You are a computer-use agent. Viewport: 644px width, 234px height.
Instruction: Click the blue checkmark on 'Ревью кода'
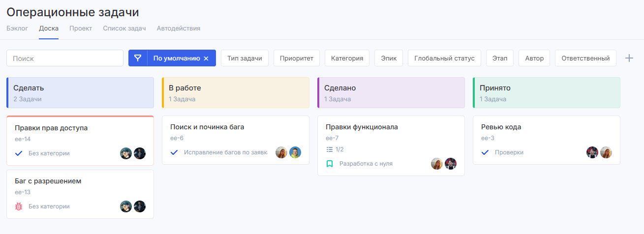tap(485, 152)
